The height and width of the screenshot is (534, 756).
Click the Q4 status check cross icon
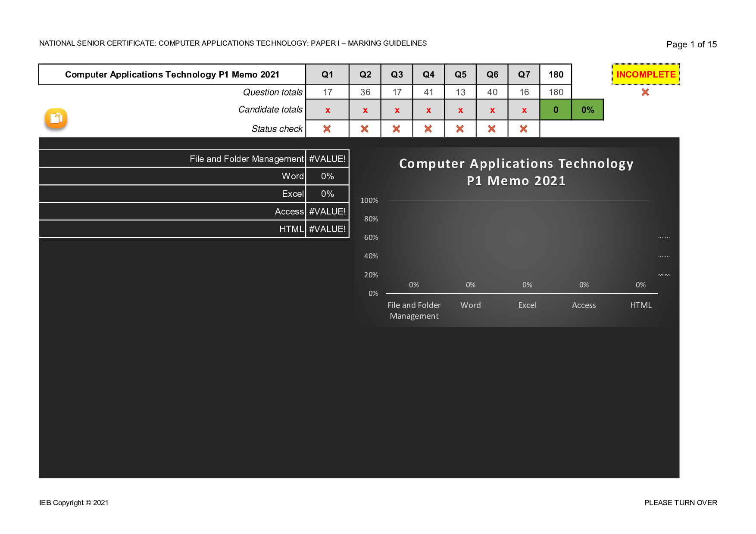(x=428, y=129)
